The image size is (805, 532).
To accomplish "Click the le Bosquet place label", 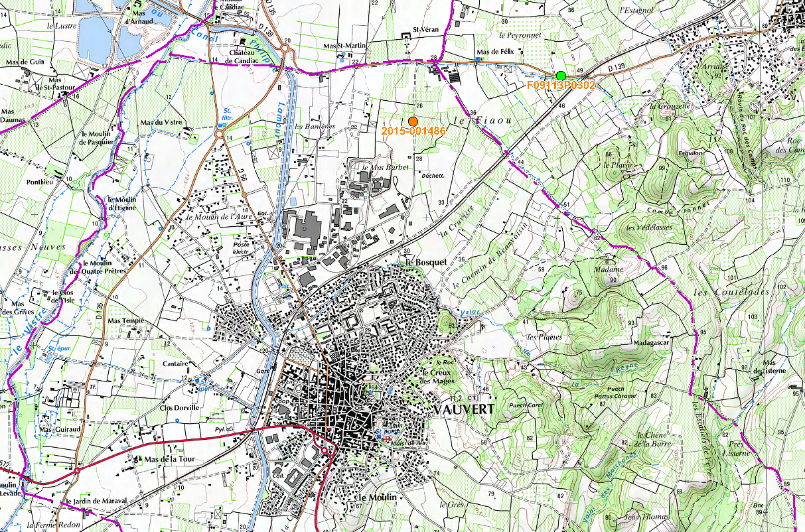I will point(424,262).
